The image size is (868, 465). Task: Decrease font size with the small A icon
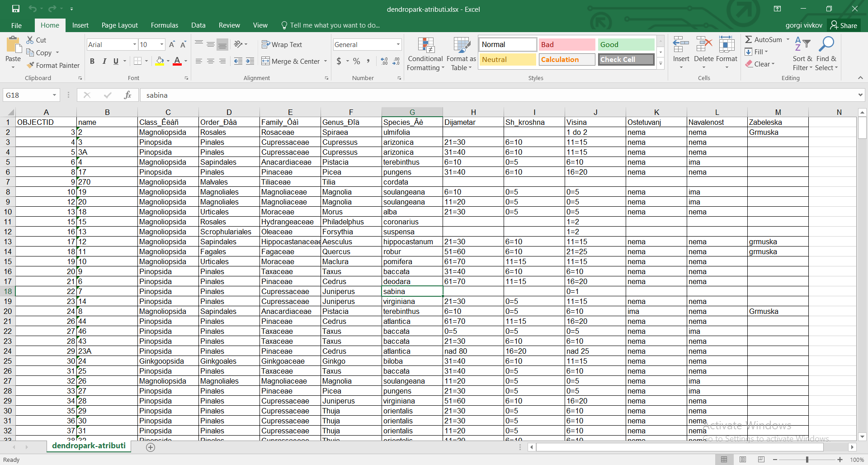[x=183, y=44]
